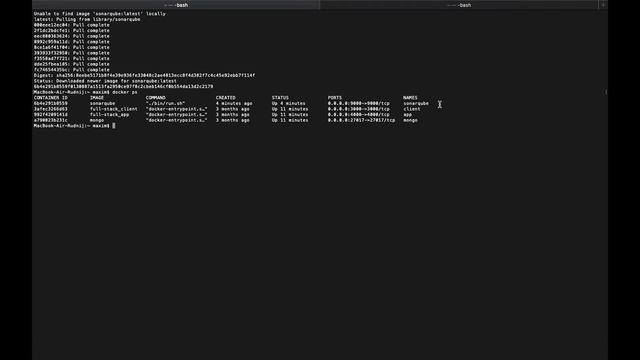The height and width of the screenshot is (360, 640).
Task: Click the 'Digest: sha256' output line
Action: [x=144, y=76]
